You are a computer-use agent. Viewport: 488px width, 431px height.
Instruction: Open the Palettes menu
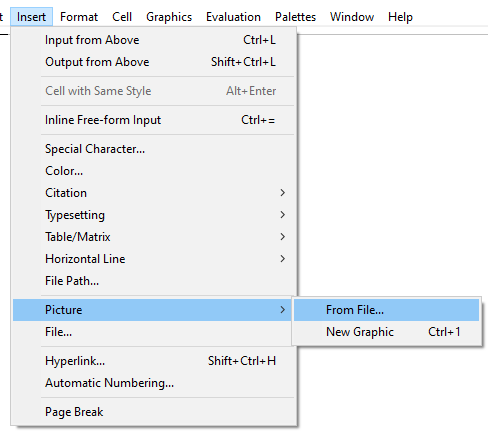pyautogui.click(x=295, y=17)
